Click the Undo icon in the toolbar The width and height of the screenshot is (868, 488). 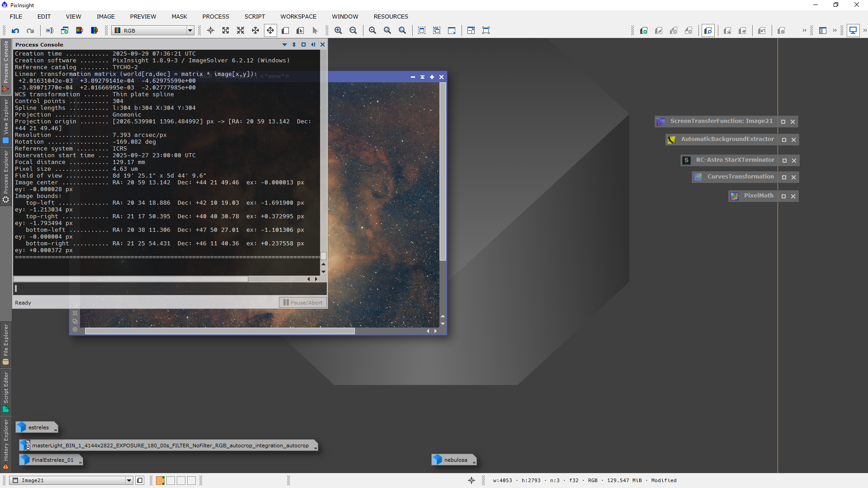coord(15,30)
